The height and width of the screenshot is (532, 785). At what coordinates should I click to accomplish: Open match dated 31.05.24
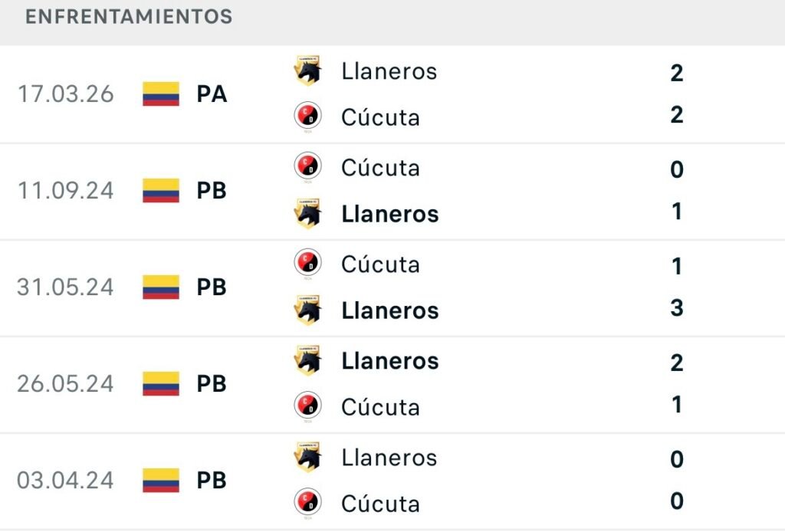coord(392,287)
